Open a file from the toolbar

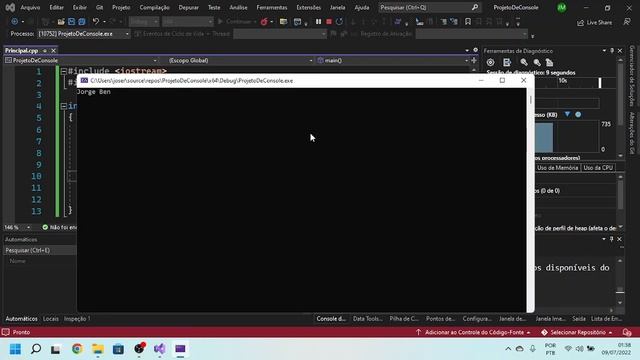point(61,21)
